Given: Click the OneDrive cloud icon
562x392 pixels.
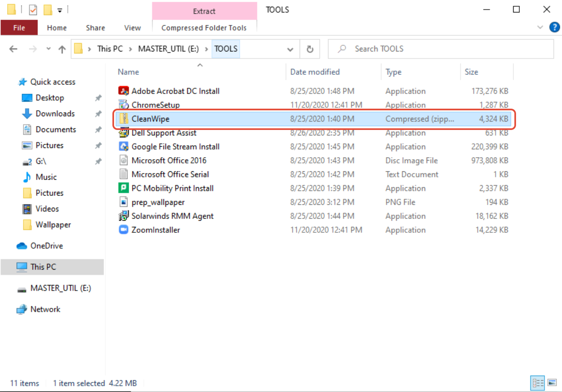Looking at the screenshot, I should pos(21,246).
